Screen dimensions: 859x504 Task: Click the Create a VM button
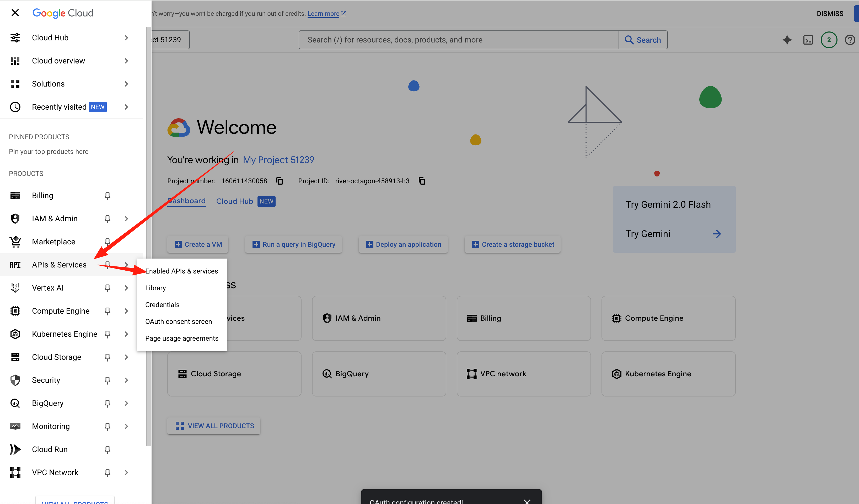click(198, 244)
